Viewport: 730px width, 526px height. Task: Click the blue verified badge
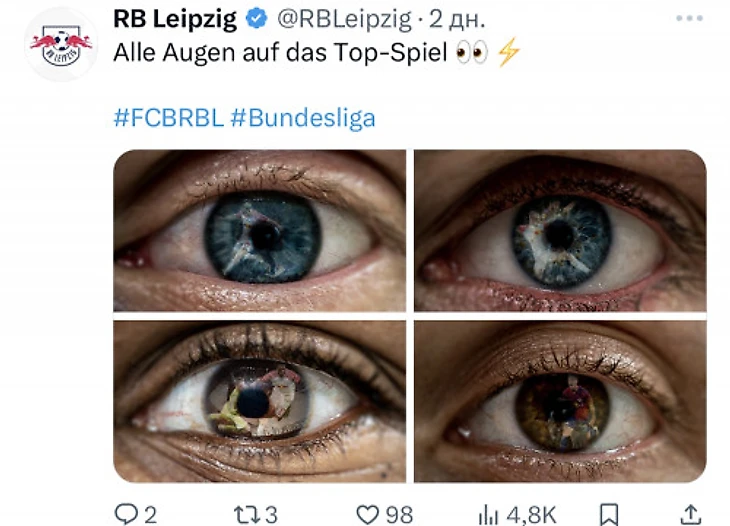point(257,19)
